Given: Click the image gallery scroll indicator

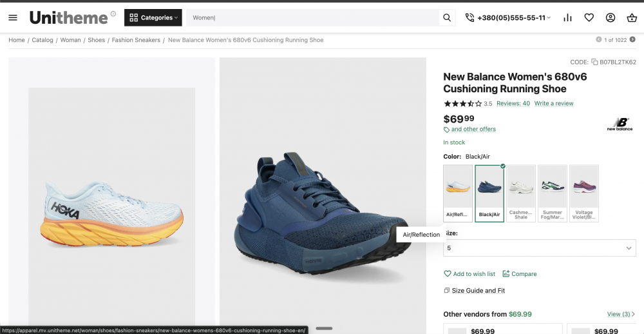Looking at the screenshot, I should (324, 328).
